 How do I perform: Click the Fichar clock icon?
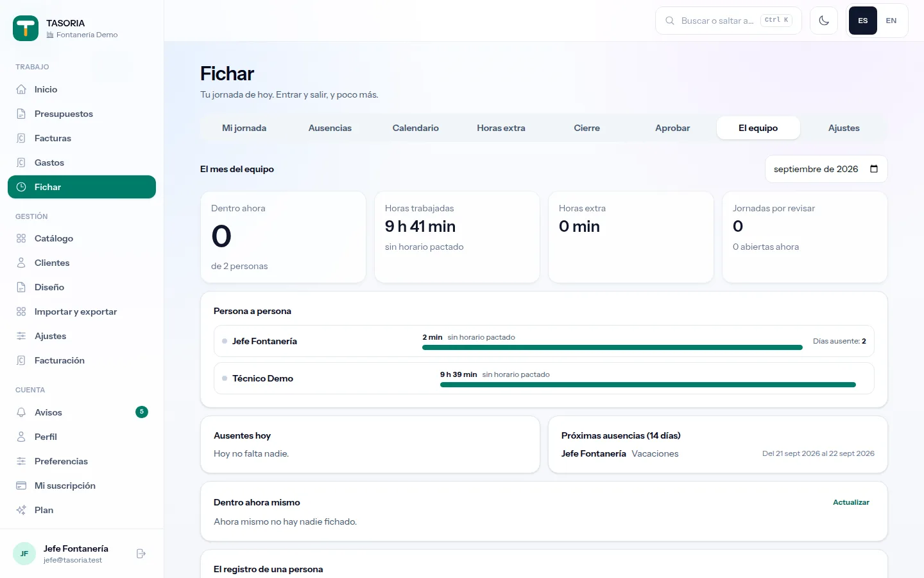pyautogui.click(x=21, y=187)
